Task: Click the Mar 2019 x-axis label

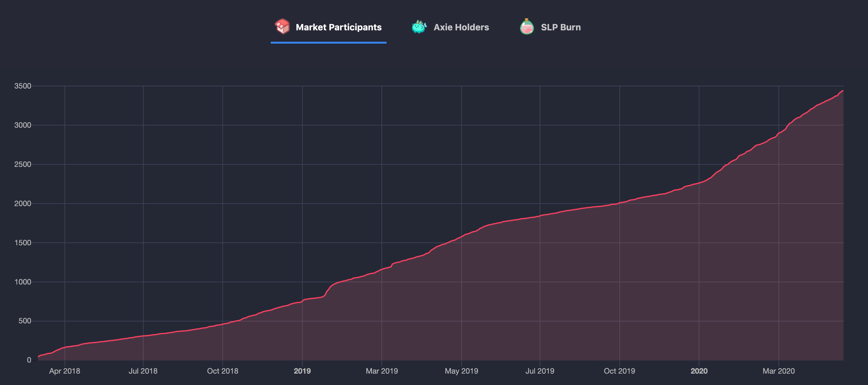Action: coord(381,371)
